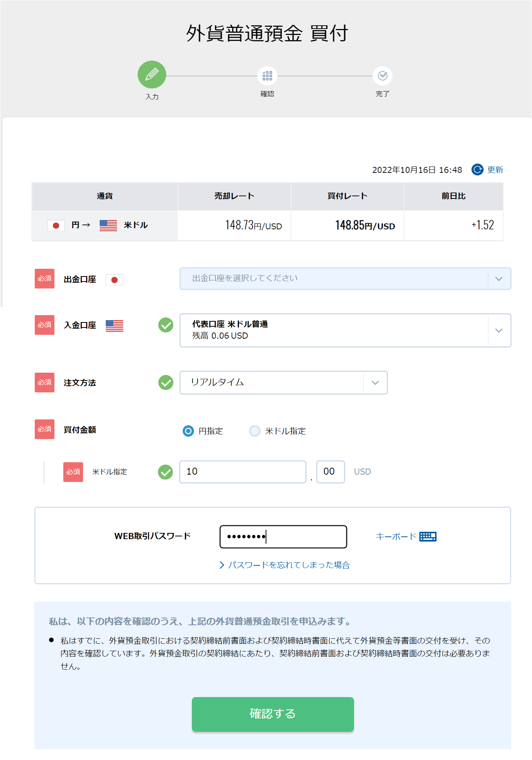
Task: Click the confirmation step grid icon
Action: click(267, 76)
